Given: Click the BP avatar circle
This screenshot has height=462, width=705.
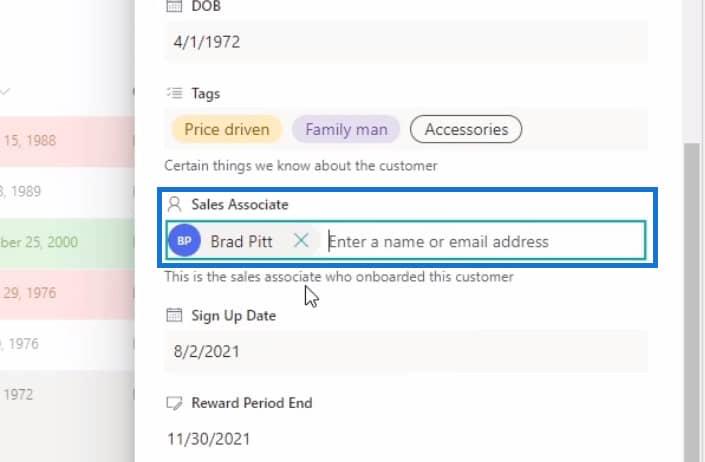Looking at the screenshot, I should (184, 241).
